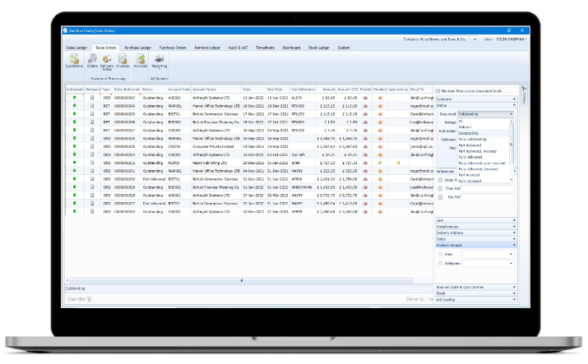
Task: Click the green authorised dot for order 0000001040
Action: click(75, 106)
